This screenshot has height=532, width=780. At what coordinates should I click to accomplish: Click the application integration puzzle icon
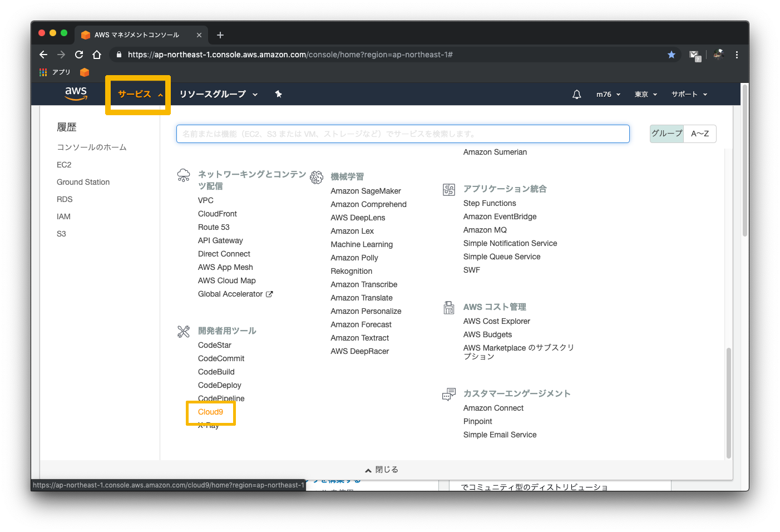449,190
